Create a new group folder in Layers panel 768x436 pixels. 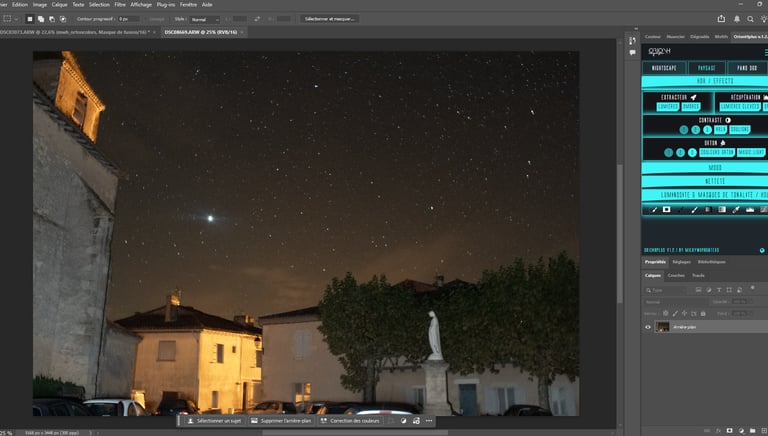click(x=753, y=431)
